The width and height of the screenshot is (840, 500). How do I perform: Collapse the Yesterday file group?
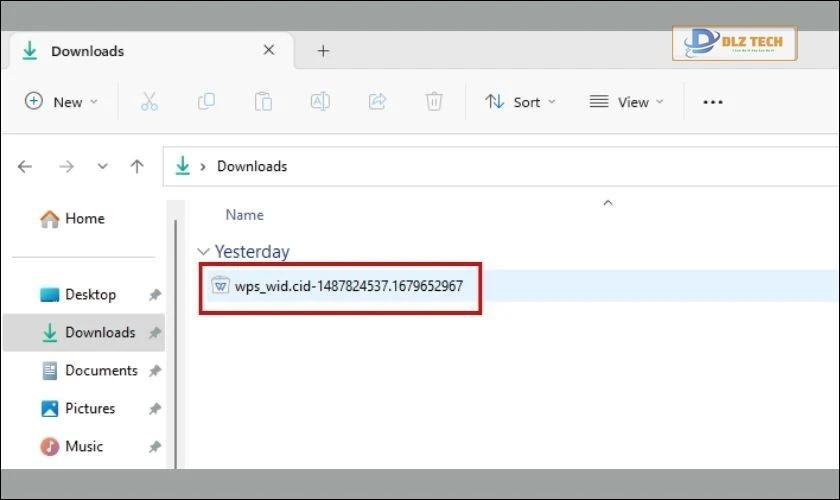click(204, 252)
